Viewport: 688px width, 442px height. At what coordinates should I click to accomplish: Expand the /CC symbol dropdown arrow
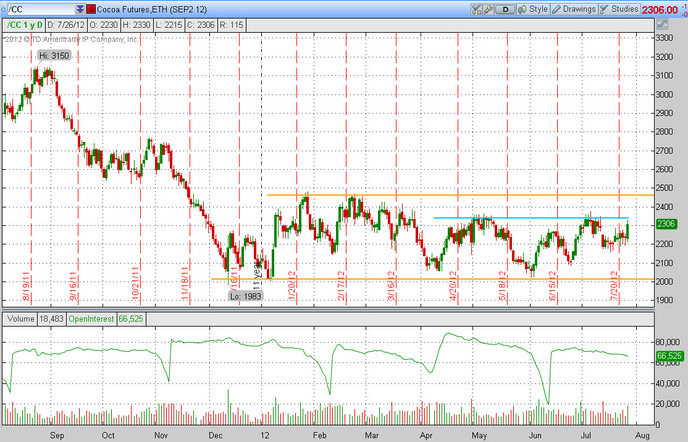pyautogui.click(x=80, y=9)
